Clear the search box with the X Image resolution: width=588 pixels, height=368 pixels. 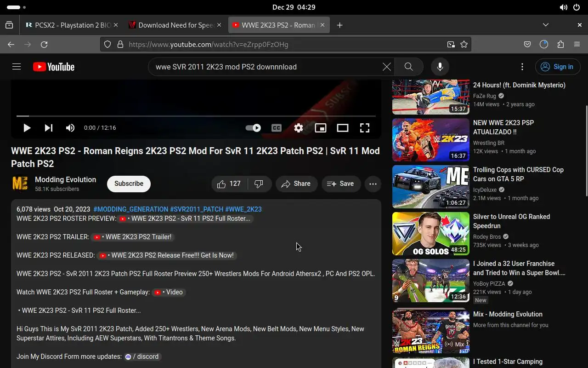pyautogui.click(x=387, y=67)
